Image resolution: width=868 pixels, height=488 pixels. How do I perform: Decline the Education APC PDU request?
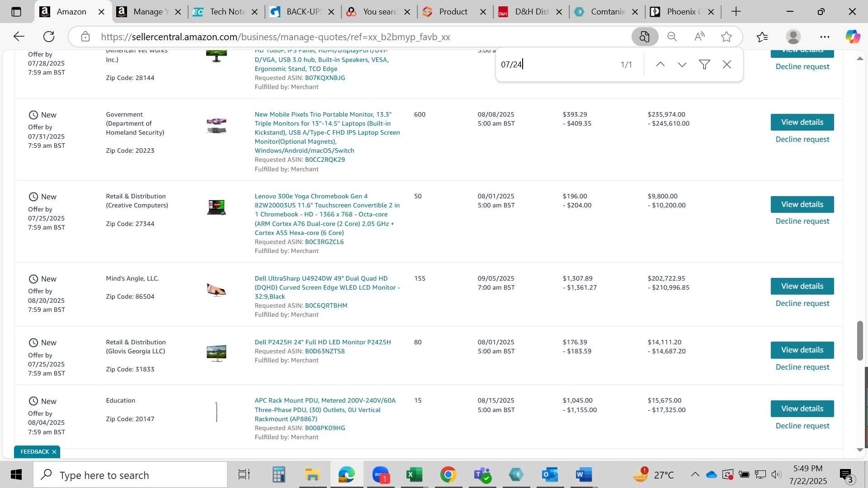pos(802,426)
